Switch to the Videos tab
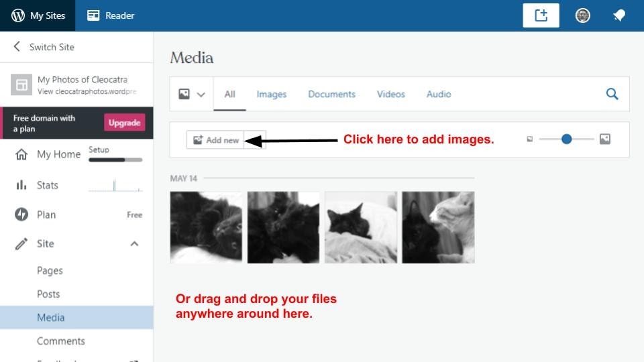 [391, 95]
